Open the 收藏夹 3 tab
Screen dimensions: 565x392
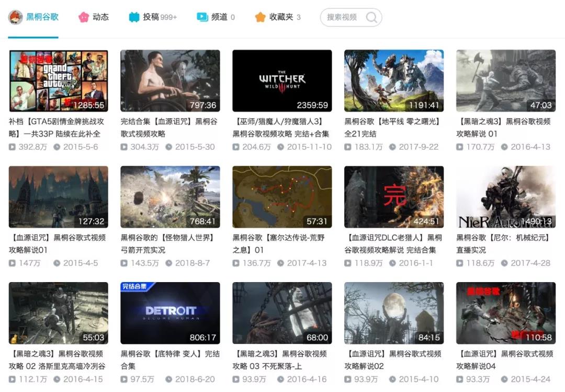coord(278,17)
